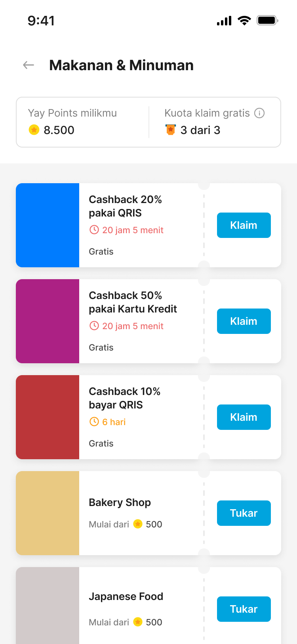Image resolution: width=297 pixels, height=644 pixels.
Task: Tap the orange claim quota badge icon
Action: tap(170, 130)
